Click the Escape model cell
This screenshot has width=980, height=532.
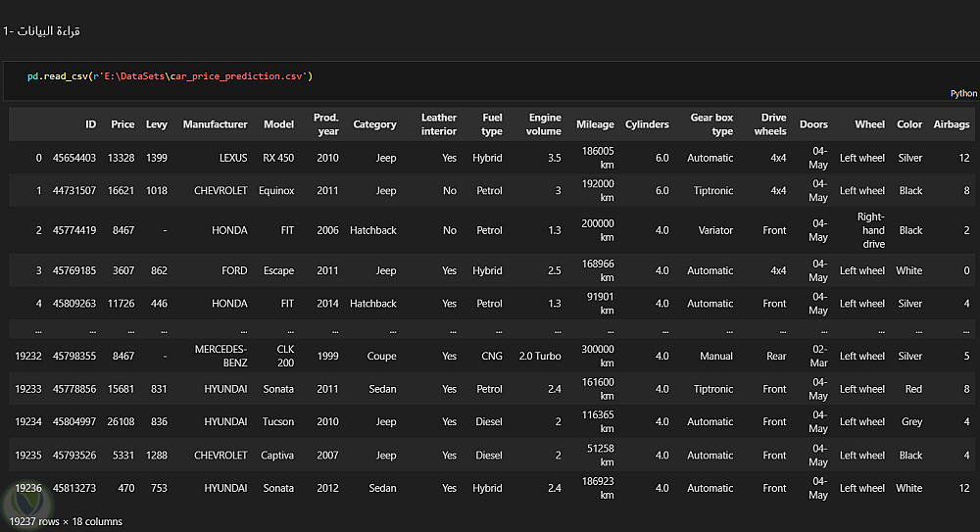(278, 270)
